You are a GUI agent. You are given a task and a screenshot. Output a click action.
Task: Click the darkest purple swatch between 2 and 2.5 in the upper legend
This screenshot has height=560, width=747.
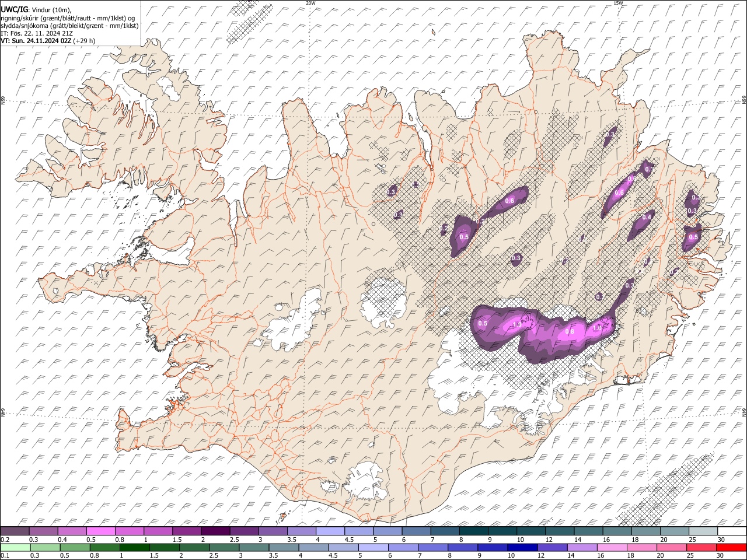[x=215, y=531]
